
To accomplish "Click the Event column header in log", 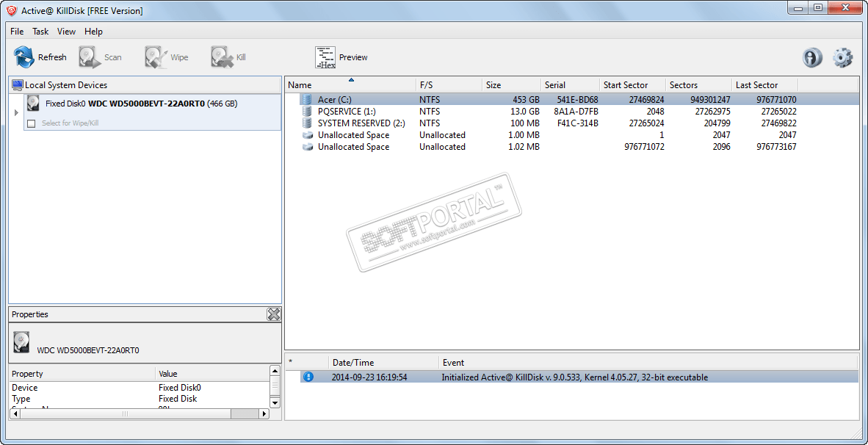I will point(648,363).
